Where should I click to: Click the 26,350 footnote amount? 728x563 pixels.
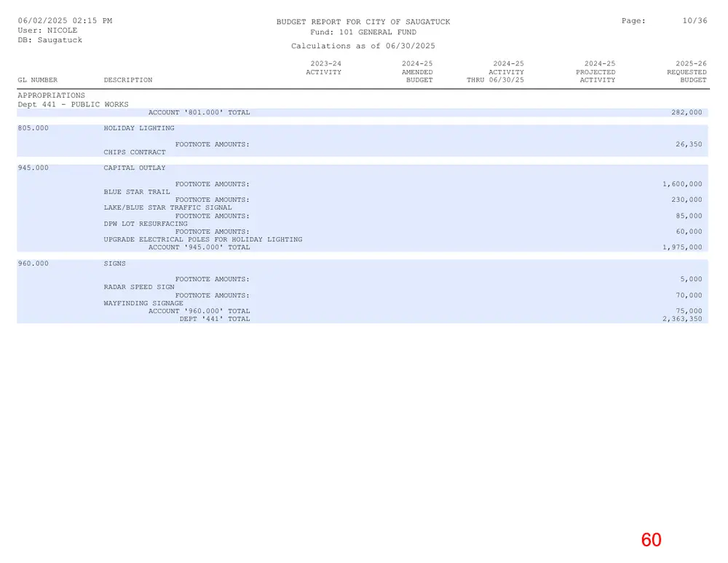[689, 144]
